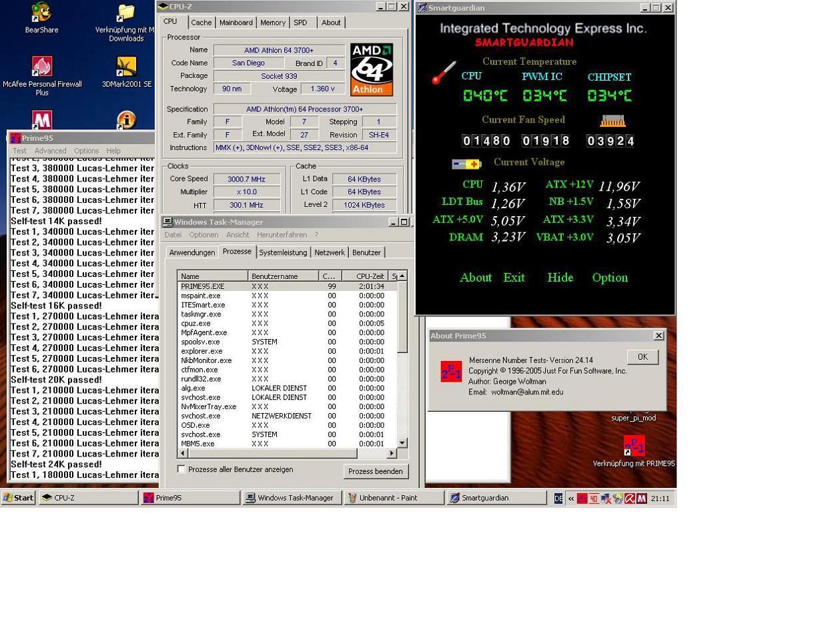Open Optionen menu in Task-Manager
The height and width of the screenshot is (630, 840).
pyautogui.click(x=203, y=235)
